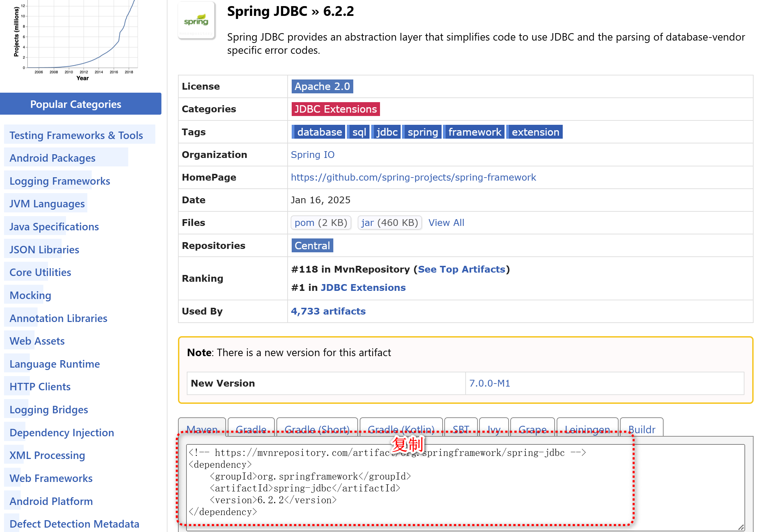Open the 4,733 artifacts link
Viewport: 759px width, 532px height.
click(328, 311)
